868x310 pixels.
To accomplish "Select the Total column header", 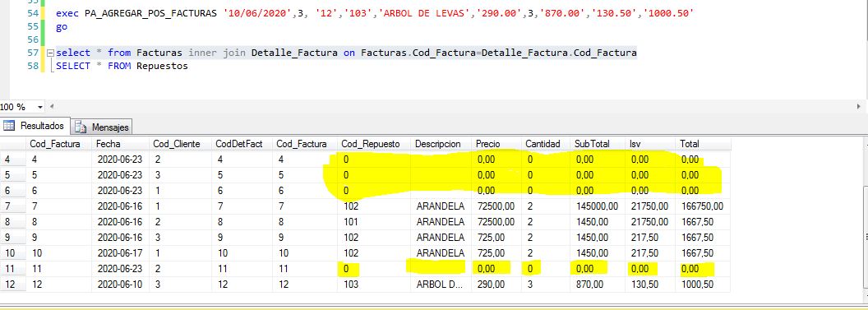I will point(703,144).
